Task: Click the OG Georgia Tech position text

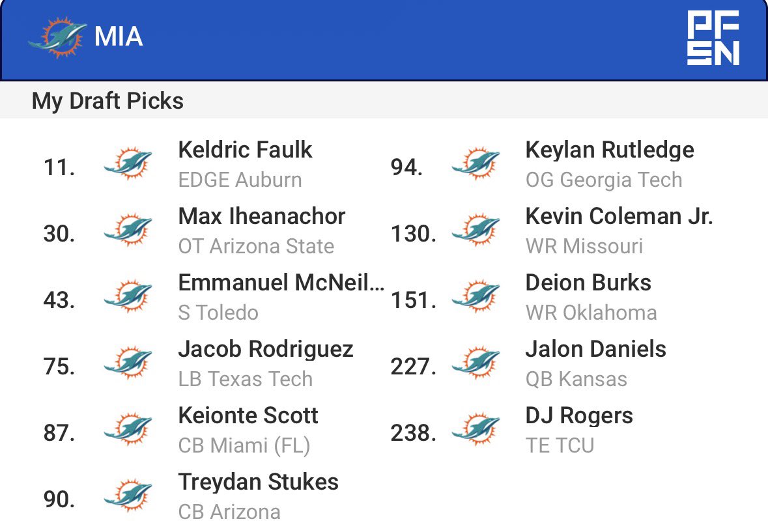Action: click(x=604, y=180)
